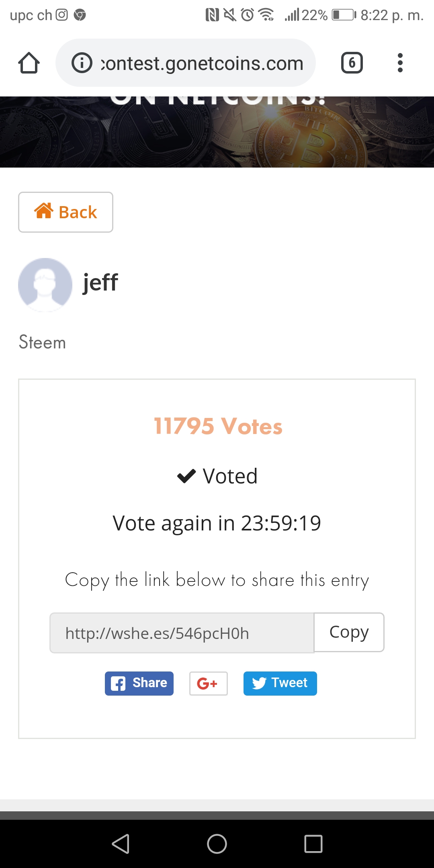Viewport: 434px width, 868px height.
Task: Tap the Chrome home icon
Action: [x=29, y=63]
